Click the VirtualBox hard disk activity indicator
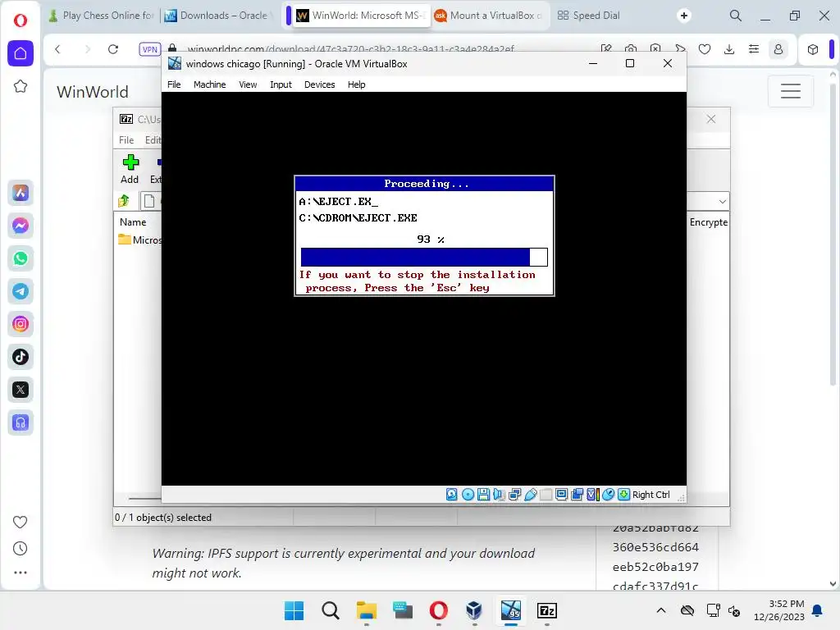 point(452,495)
